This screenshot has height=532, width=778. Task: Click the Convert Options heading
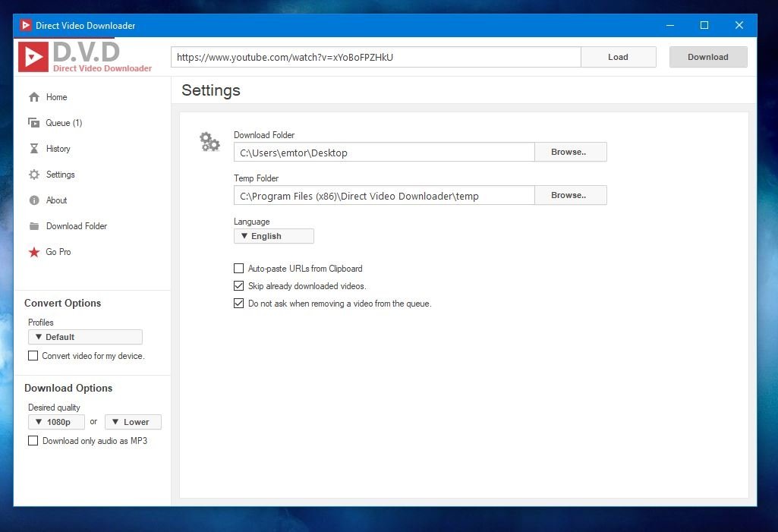point(62,304)
